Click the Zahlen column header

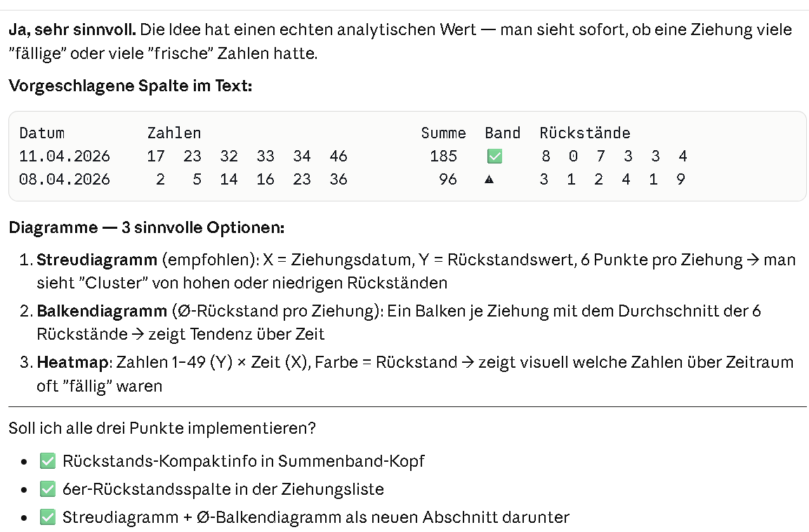point(174,133)
